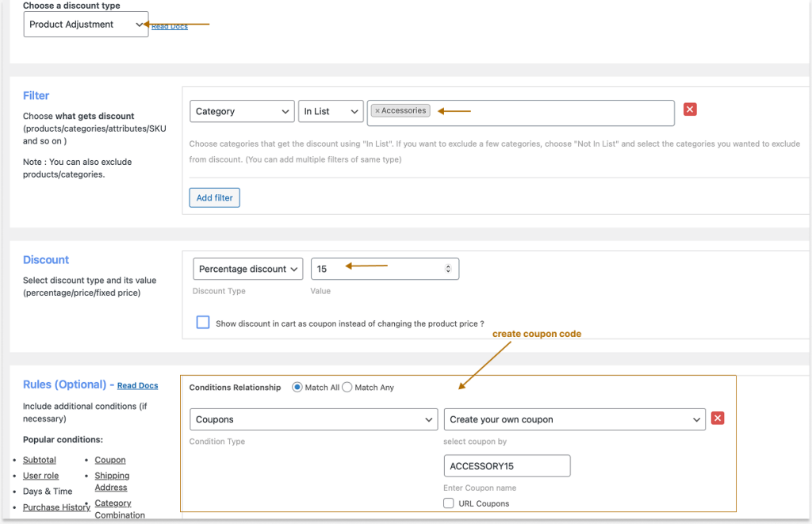Open the User role popular condition link
This screenshot has height=524, width=812.
pos(41,476)
